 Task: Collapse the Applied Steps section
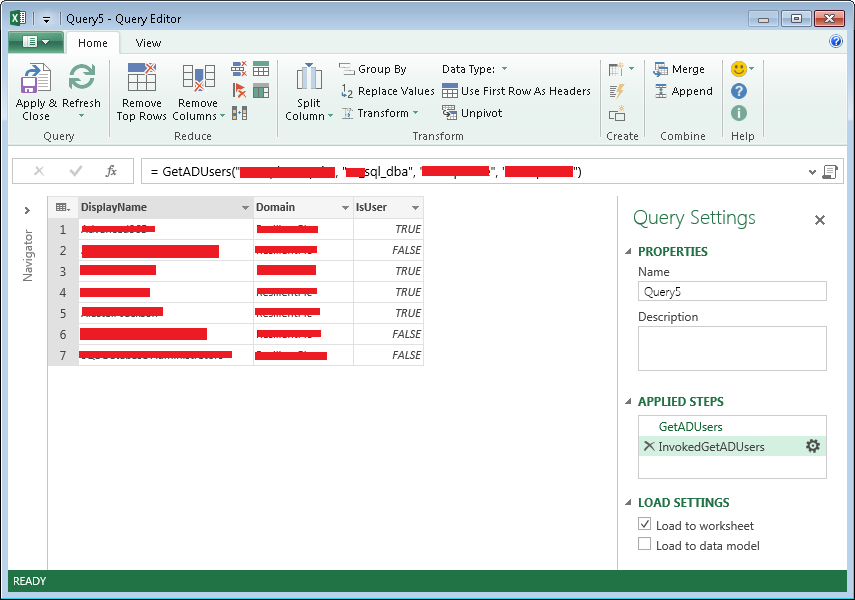tap(628, 401)
